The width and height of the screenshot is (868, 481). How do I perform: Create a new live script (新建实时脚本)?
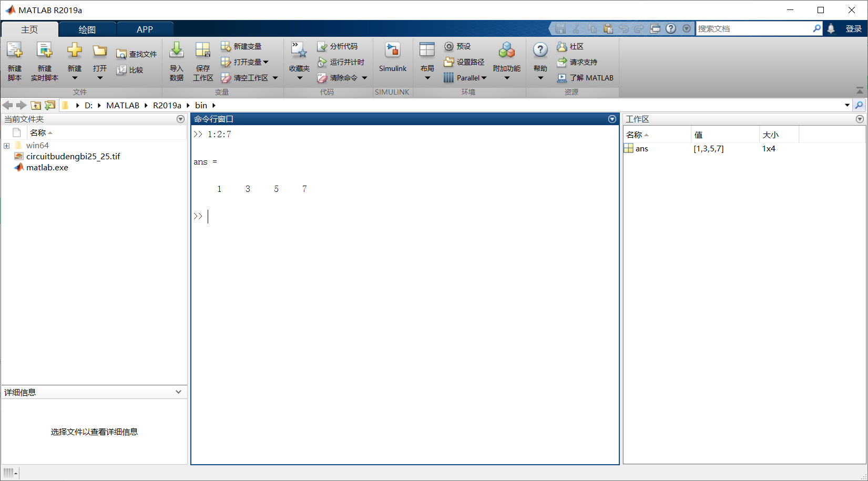click(45, 62)
